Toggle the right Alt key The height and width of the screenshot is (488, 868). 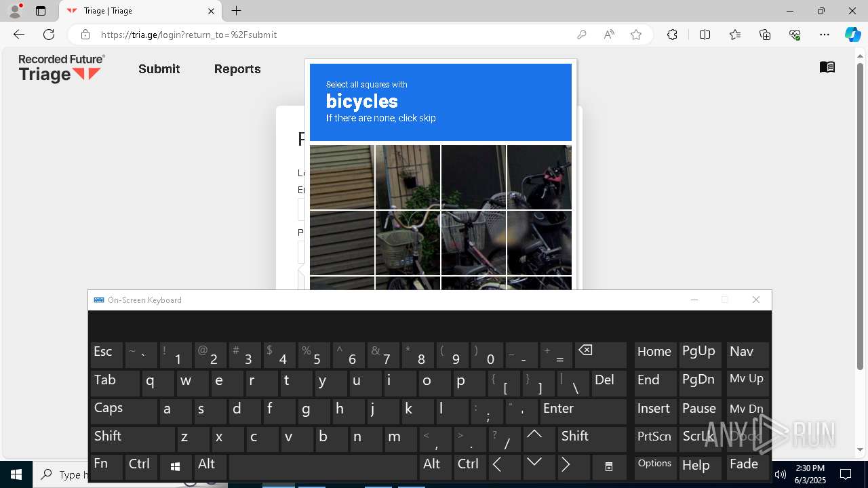tap(435, 466)
